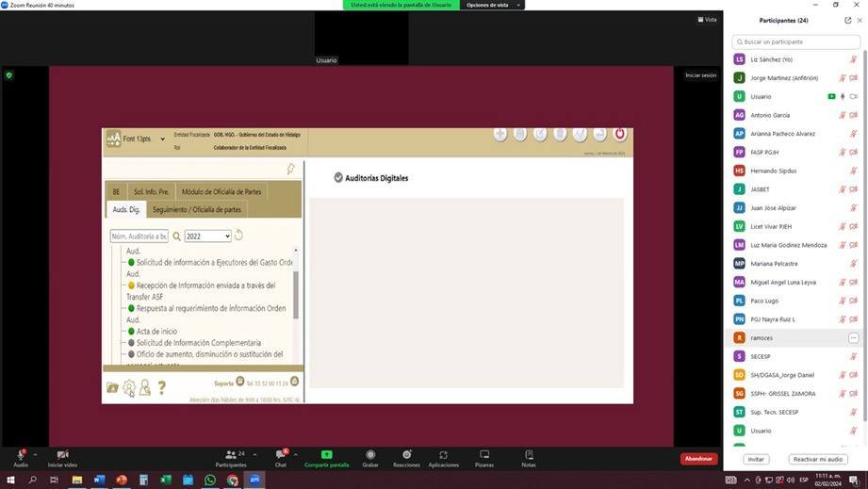Open Pizarras whiteboard icon
Screen dimensions: 868x489
point(484,455)
